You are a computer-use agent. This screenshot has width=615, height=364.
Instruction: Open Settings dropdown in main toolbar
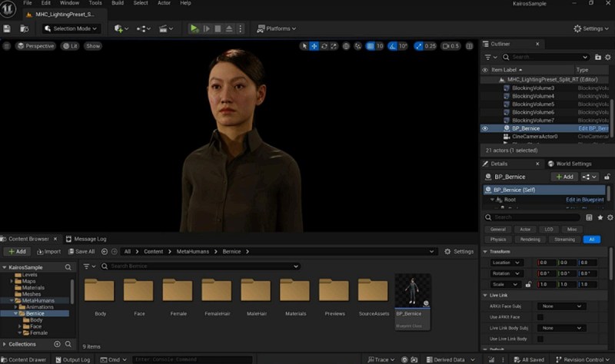click(x=591, y=28)
